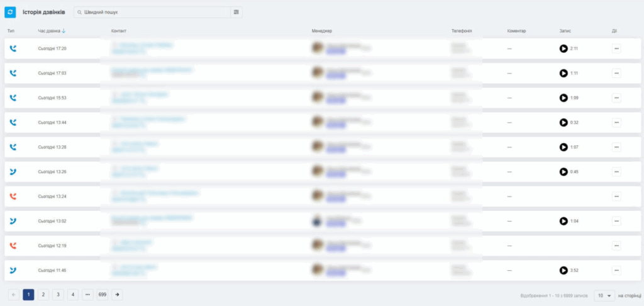Play the recording of the 17:20 call
The height and width of the screenshot is (306, 644).
point(563,48)
